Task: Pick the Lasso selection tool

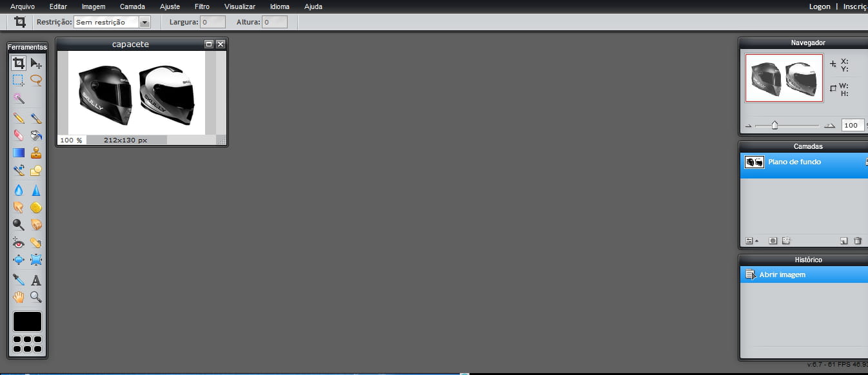Action: tap(36, 81)
